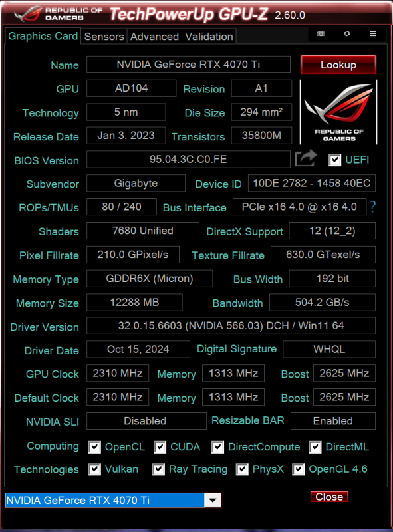Click the Release Date value Jan 3, 2023
Image resolution: width=393 pixels, height=532 pixels.
click(x=126, y=136)
